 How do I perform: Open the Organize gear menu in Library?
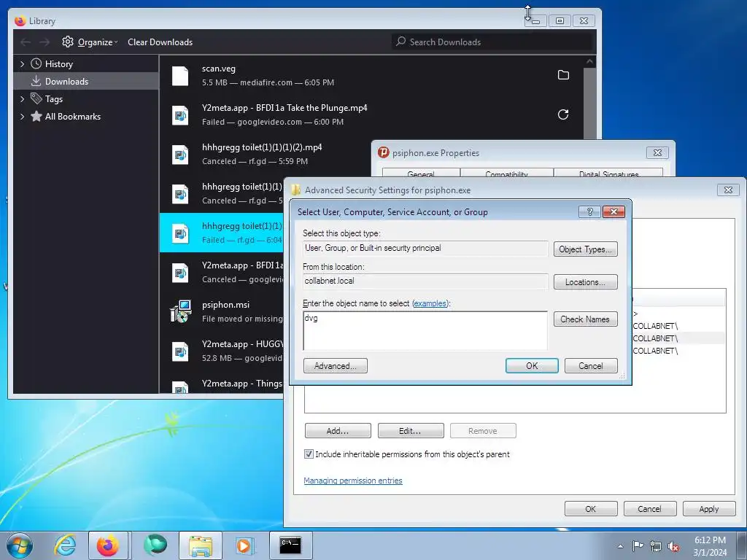tap(90, 42)
